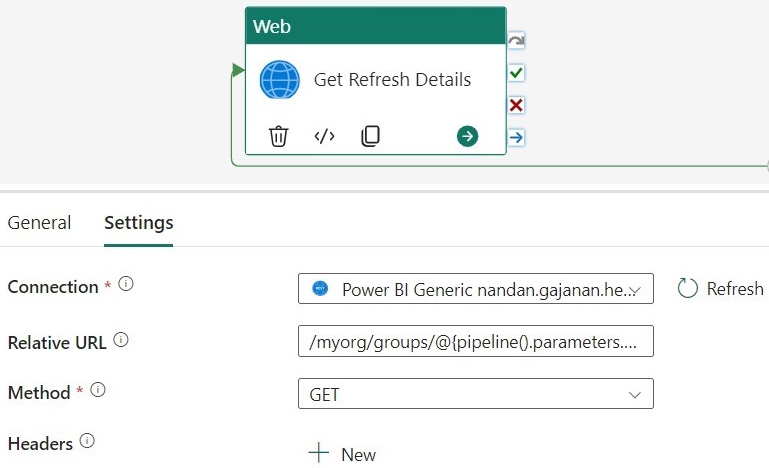View code of the Web activity

tap(324, 136)
